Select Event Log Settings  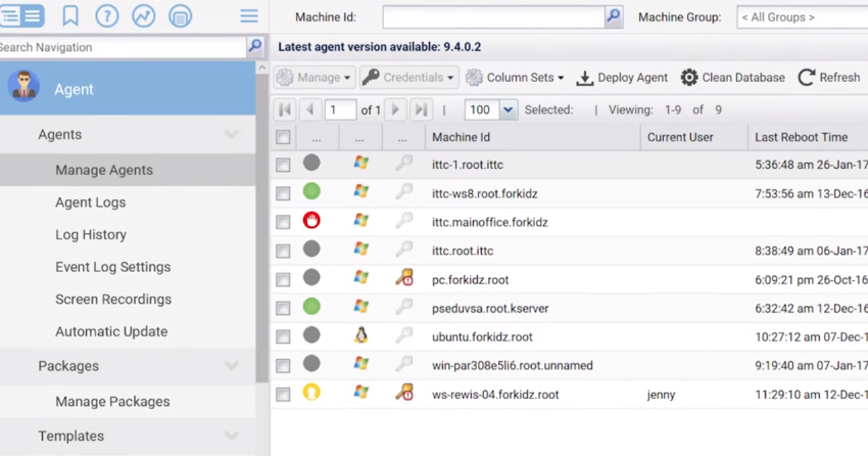(113, 267)
